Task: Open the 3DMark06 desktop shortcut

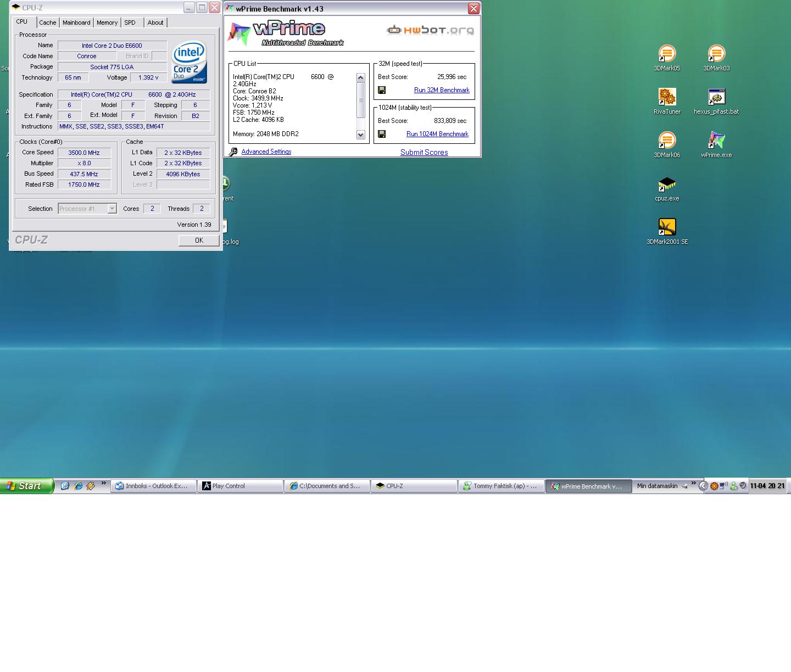Action: coord(667,144)
